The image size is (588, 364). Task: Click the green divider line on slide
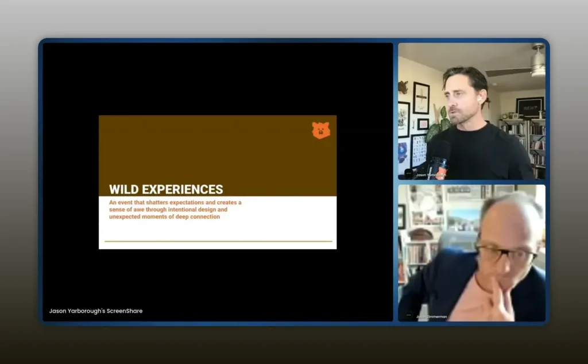pyautogui.click(x=218, y=242)
